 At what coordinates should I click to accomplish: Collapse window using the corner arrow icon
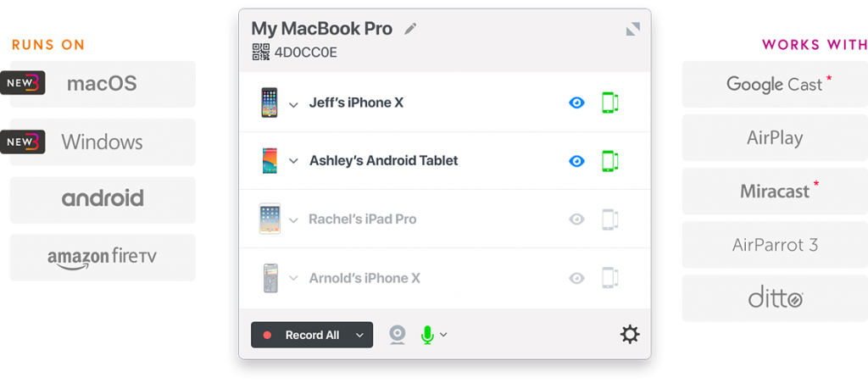632,29
